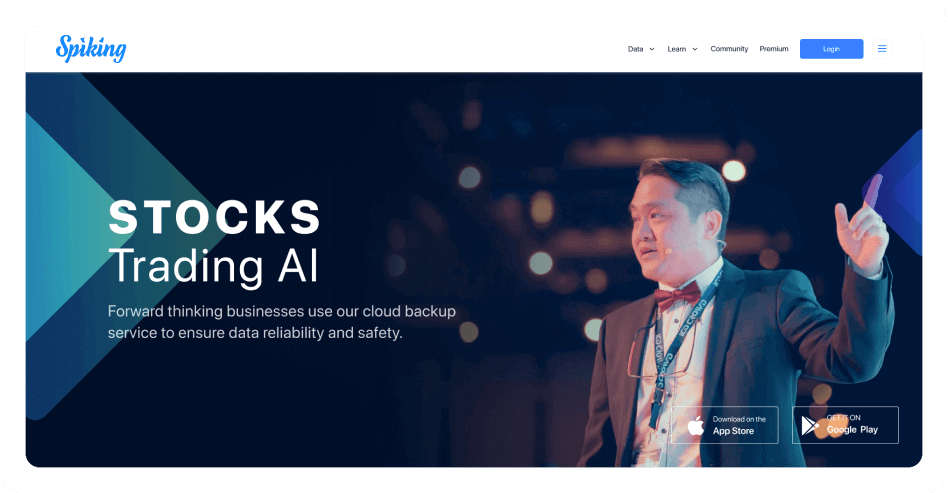Click the Apple logo icon

tap(696, 425)
